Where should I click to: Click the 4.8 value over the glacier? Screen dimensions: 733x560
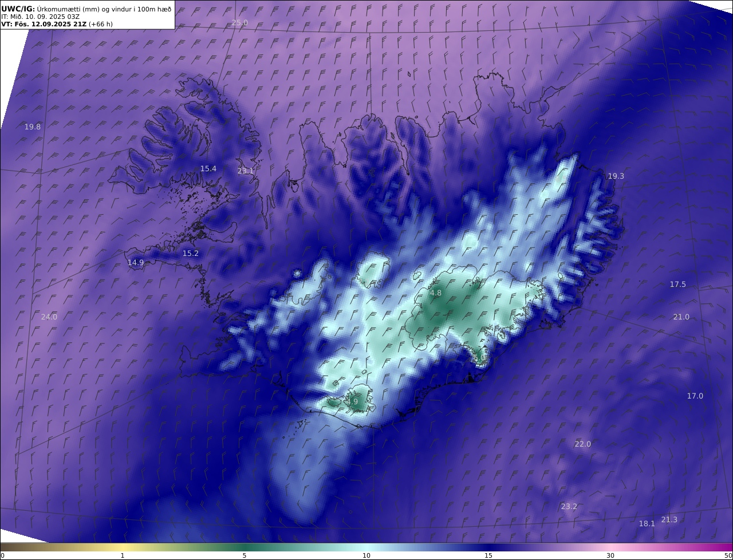pyautogui.click(x=436, y=293)
